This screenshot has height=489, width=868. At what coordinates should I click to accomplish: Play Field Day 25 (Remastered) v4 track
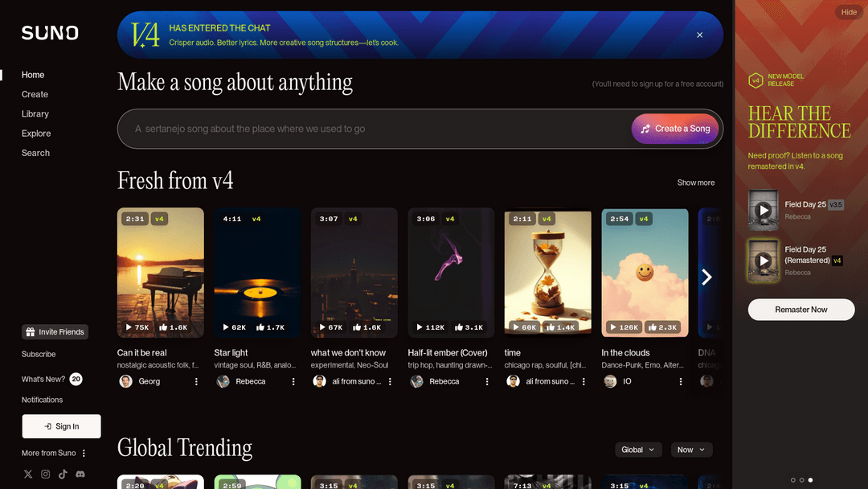(764, 261)
